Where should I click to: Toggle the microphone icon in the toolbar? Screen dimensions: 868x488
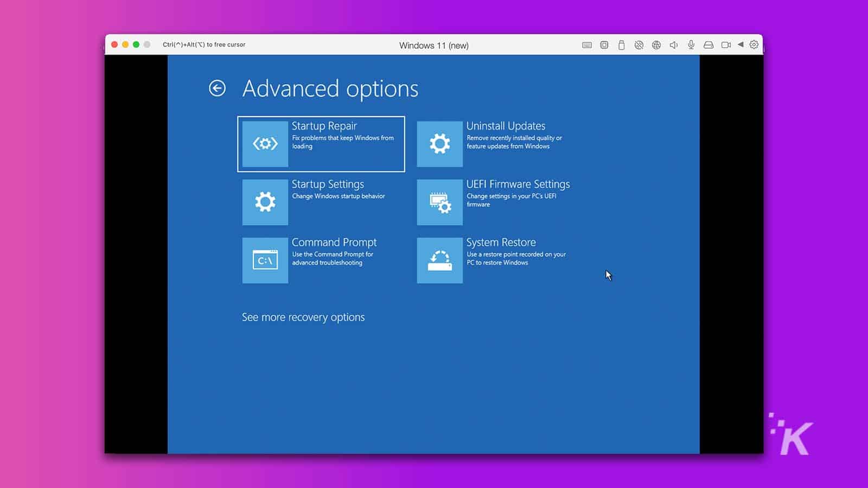(x=691, y=45)
